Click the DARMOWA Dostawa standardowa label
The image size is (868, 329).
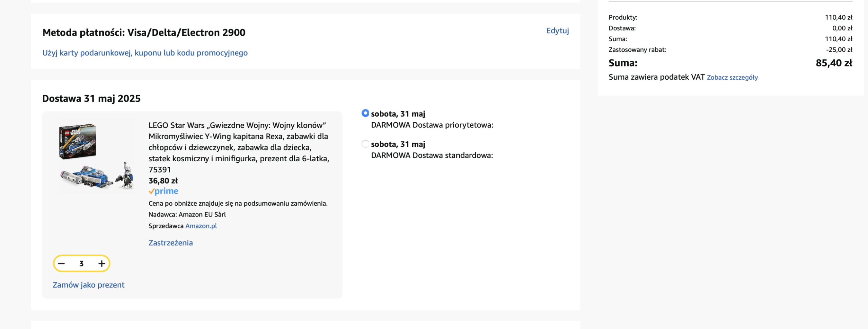(432, 156)
